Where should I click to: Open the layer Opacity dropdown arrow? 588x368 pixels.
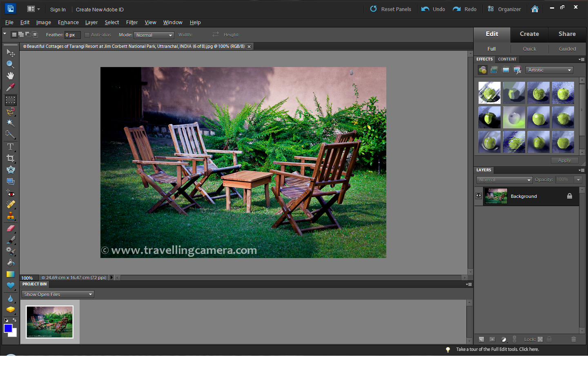[578, 180]
